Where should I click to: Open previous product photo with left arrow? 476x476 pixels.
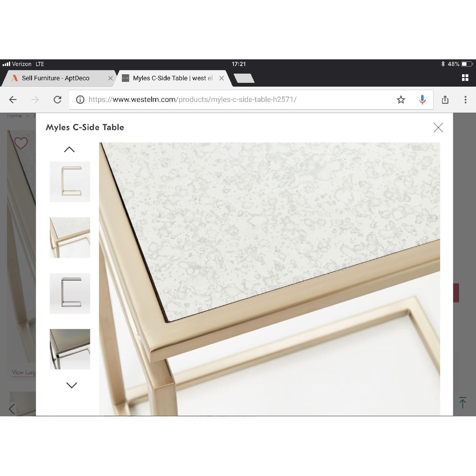click(x=12, y=409)
